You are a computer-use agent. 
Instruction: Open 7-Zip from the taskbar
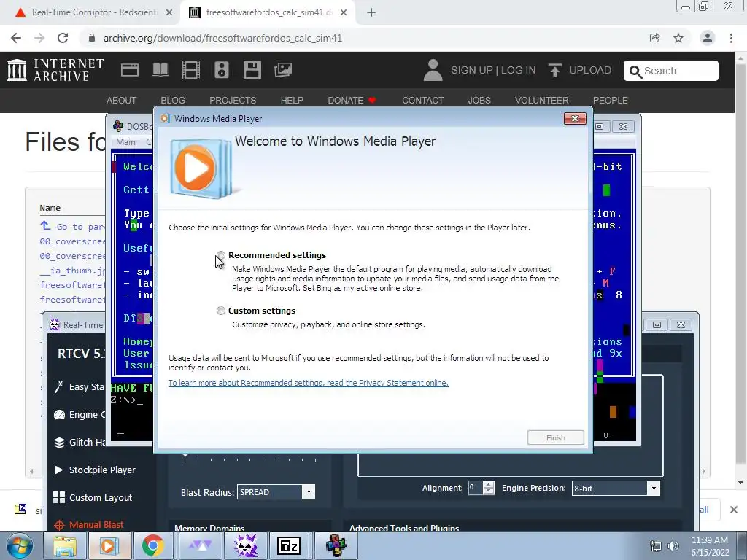click(x=289, y=545)
